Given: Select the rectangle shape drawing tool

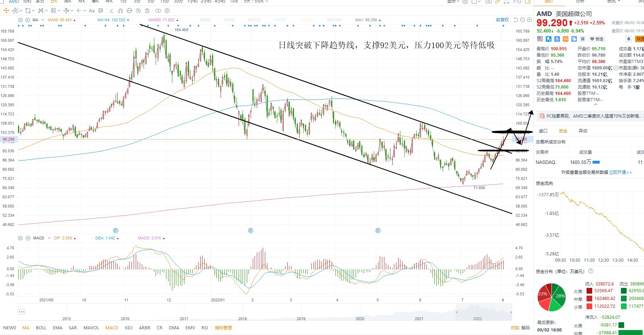Looking at the screenshot, I should click(x=28, y=11).
